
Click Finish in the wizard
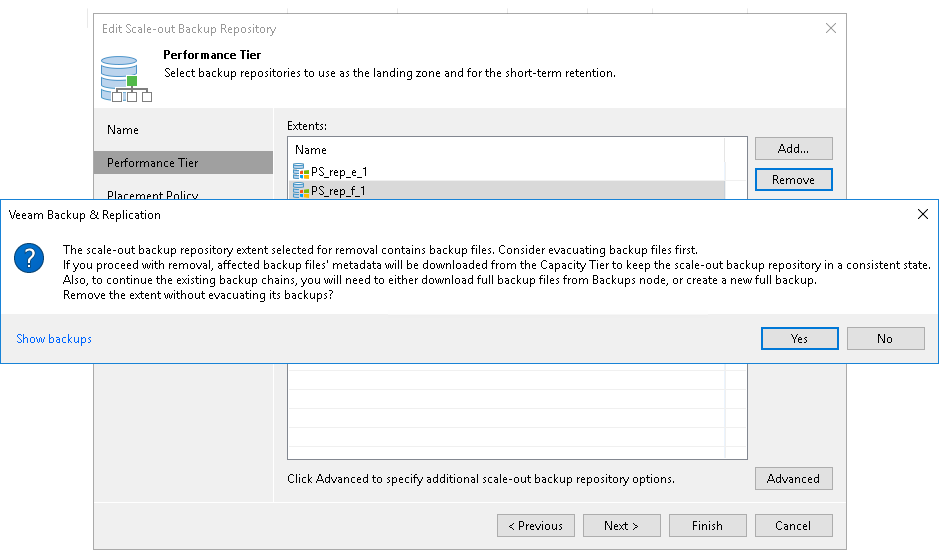707,526
